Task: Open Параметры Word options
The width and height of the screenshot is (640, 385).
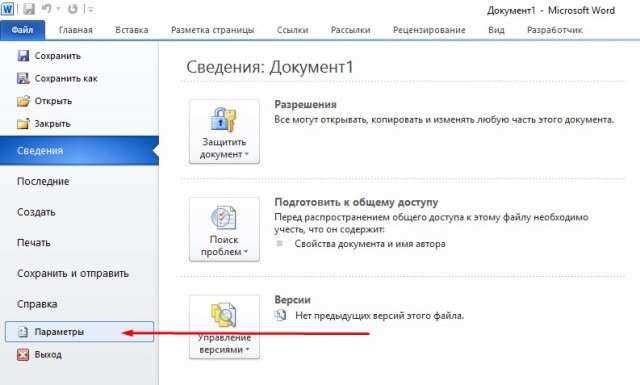Action: (79, 332)
